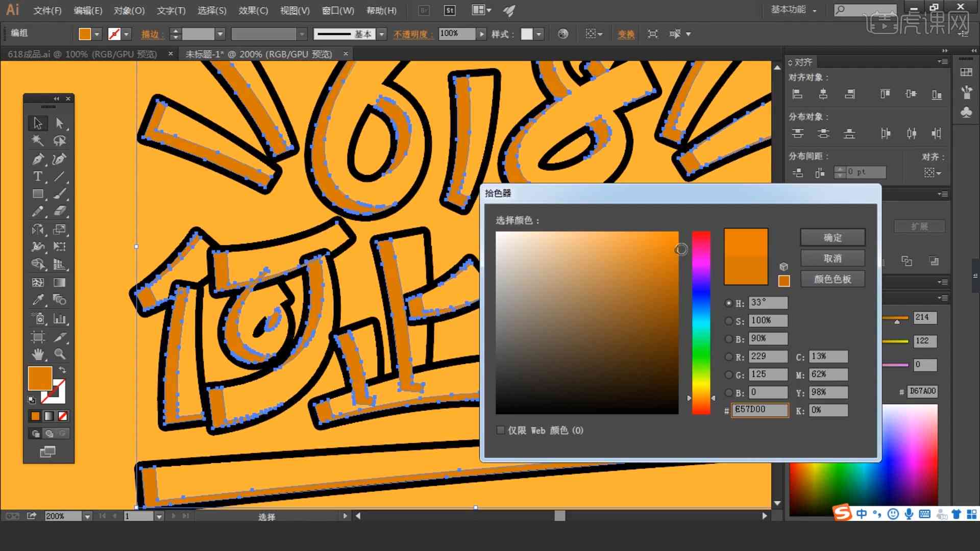Select the blue B radio button
Viewport: 980px width, 551px height.
point(728,393)
